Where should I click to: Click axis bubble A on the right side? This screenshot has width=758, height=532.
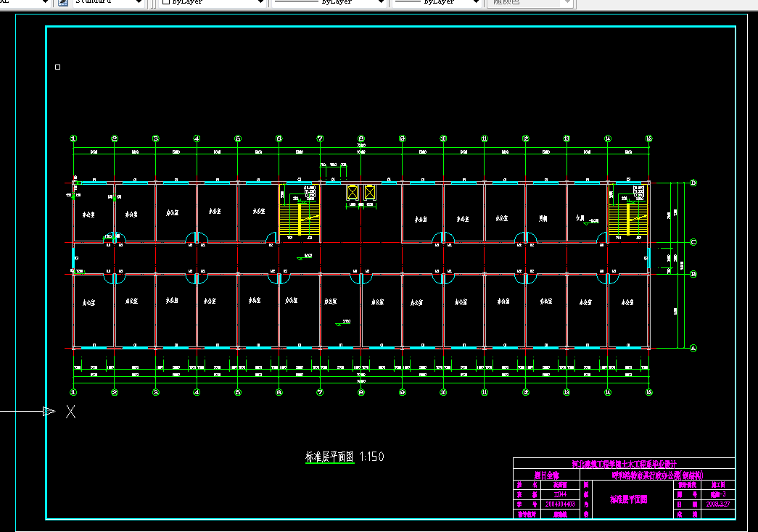[693, 348]
